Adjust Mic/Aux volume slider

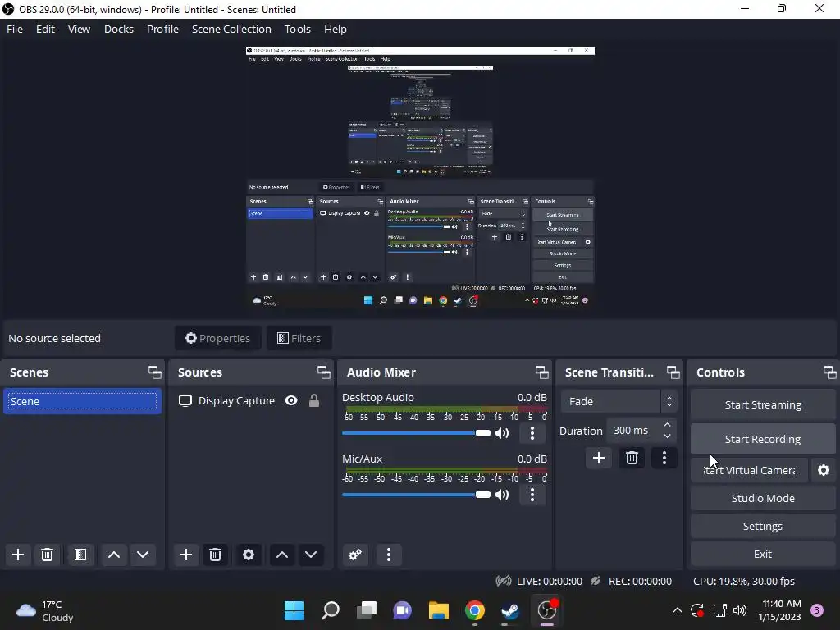click(416, 495)
